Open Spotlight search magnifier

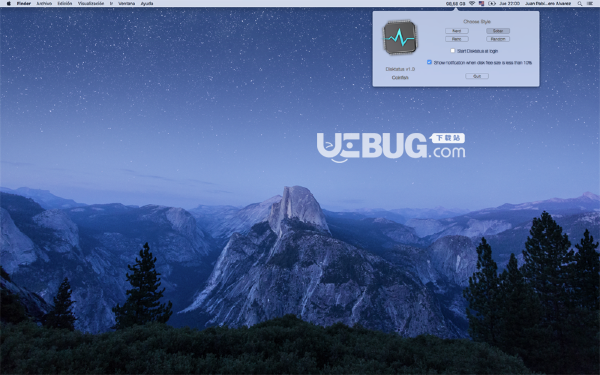[x=580, y=3]
